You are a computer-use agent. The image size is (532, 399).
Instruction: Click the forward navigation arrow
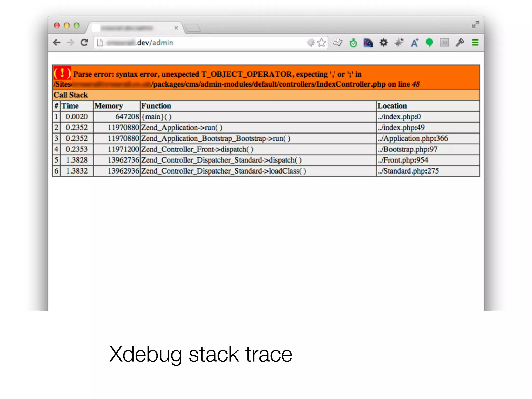pos(70,42)
